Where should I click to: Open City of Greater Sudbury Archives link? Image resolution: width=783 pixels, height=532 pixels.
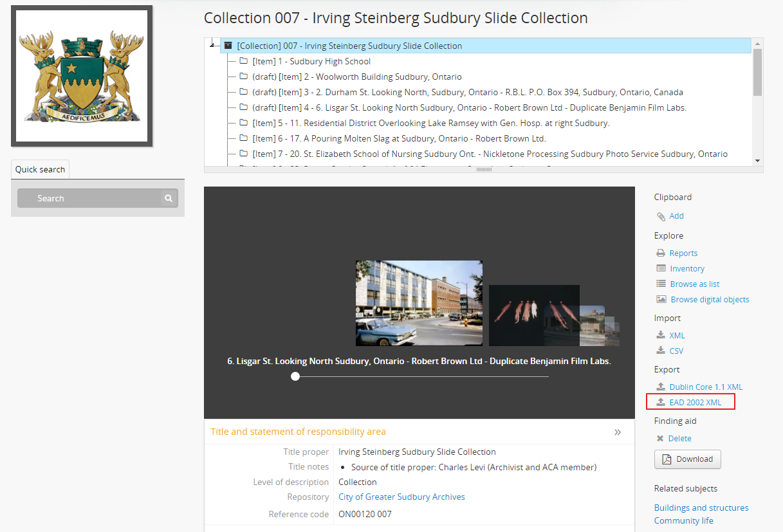[401, 497]
